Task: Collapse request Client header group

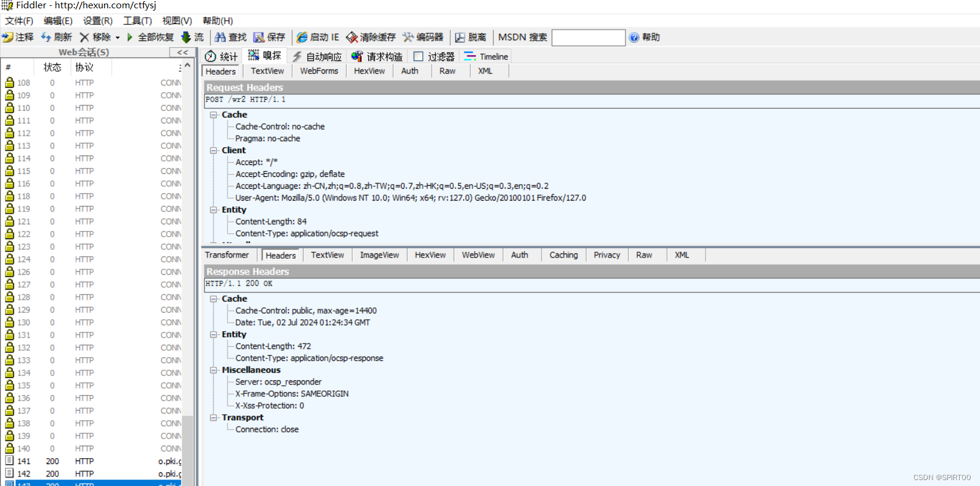Action: pyautogui.click(x=213, y=151)
